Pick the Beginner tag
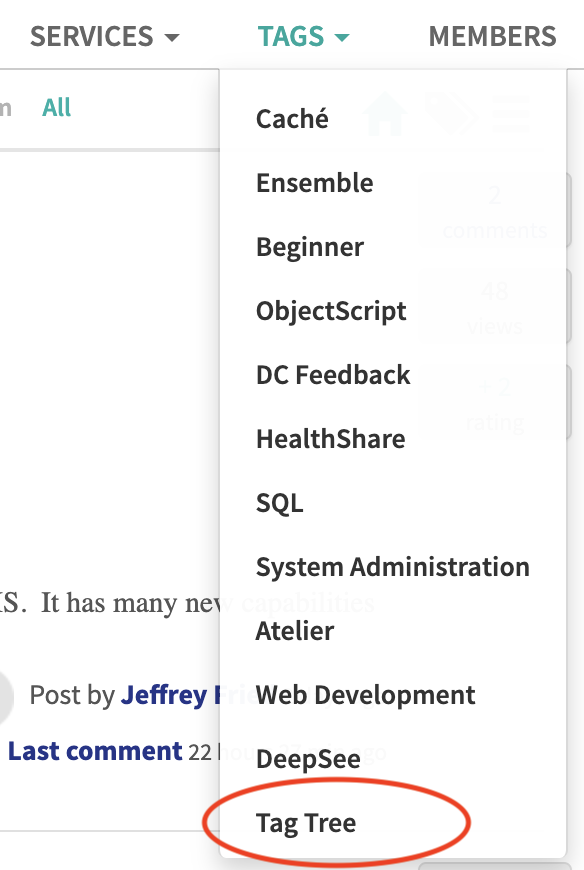 [309, 247]
